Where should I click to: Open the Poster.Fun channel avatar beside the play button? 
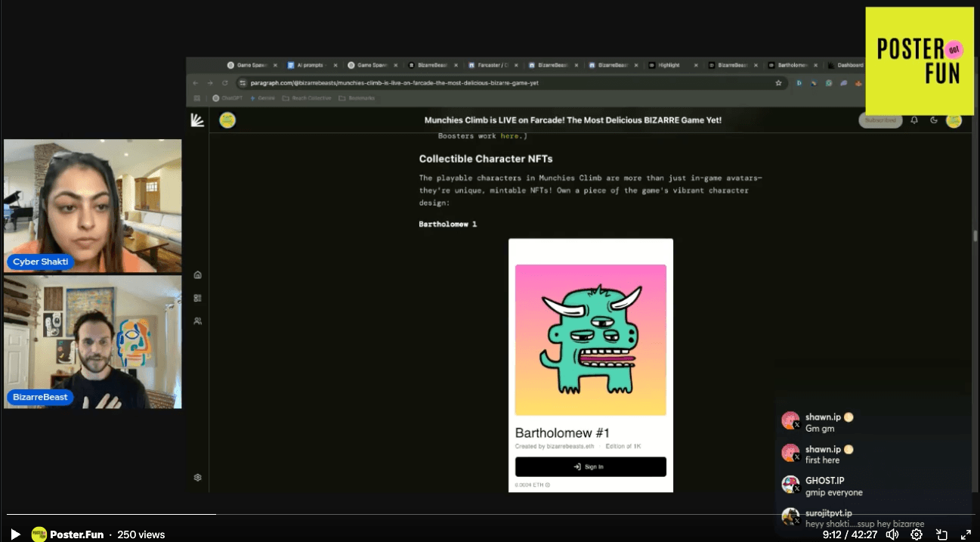(39, 534)
